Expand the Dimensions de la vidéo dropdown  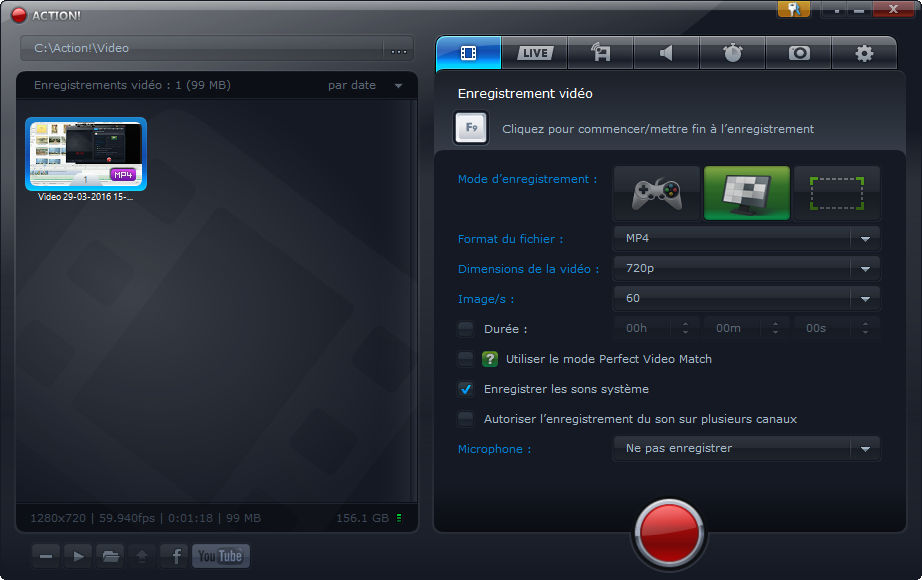point(745,268)
